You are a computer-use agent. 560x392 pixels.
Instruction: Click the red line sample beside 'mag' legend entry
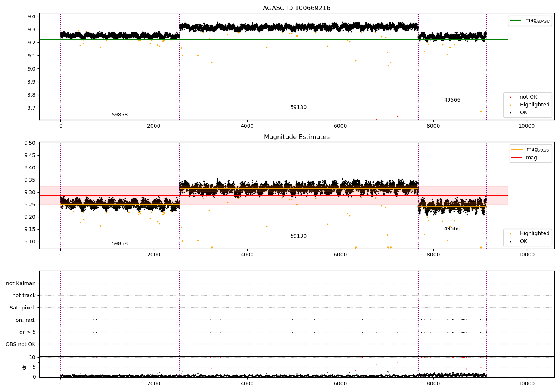(517, 158)
